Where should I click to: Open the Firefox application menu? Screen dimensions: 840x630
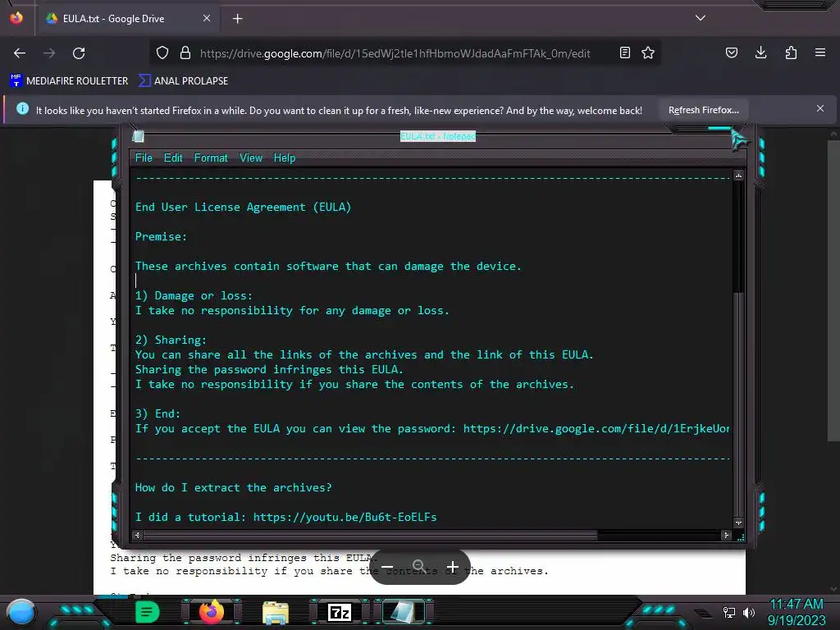click(x=820, y=53)
